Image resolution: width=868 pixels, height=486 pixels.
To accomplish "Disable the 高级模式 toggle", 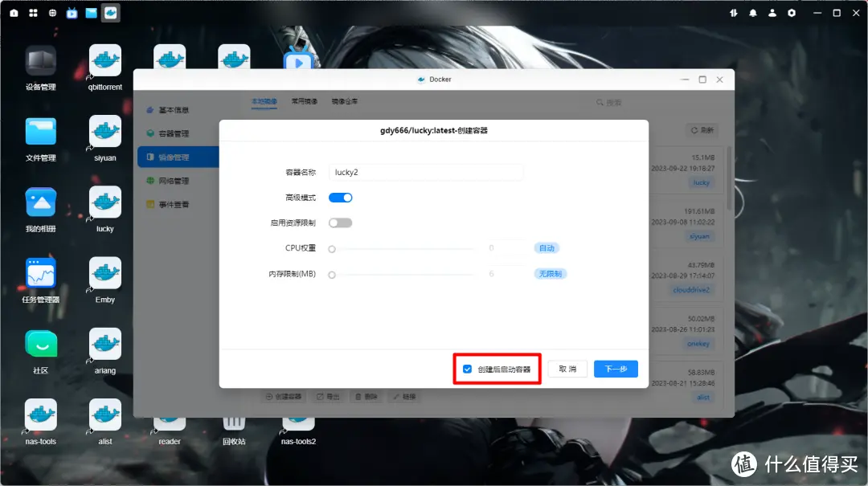I will (340, 197).
